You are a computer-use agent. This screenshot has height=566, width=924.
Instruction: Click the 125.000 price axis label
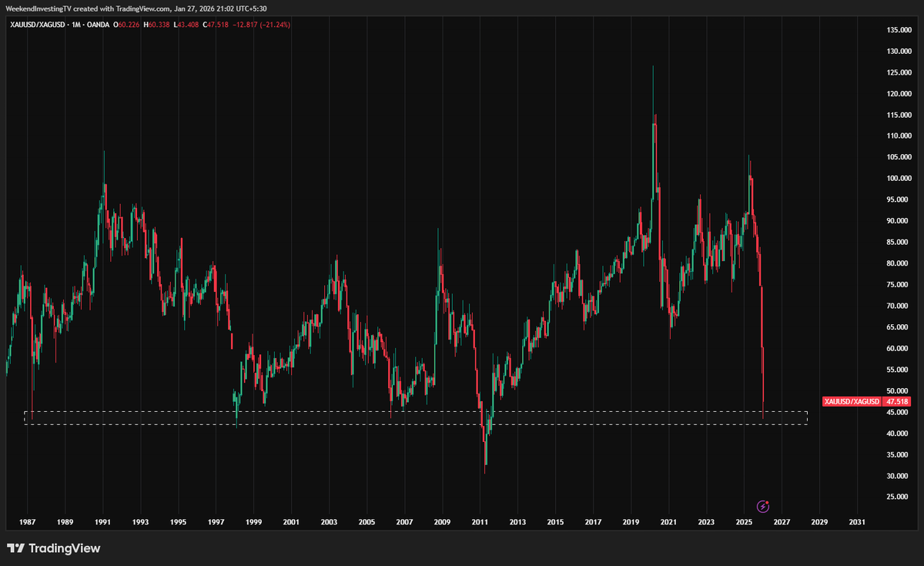click(x=899, y=72)
